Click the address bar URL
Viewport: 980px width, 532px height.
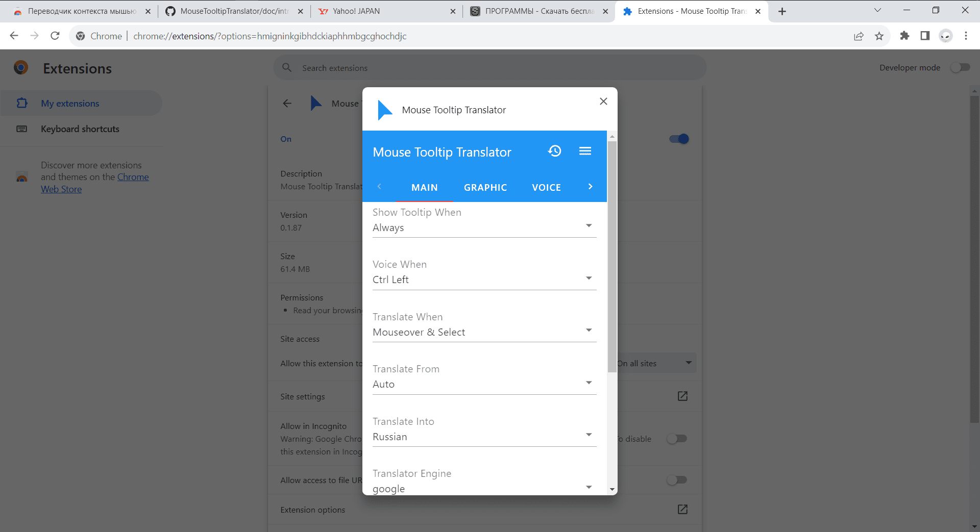point(269,36)
